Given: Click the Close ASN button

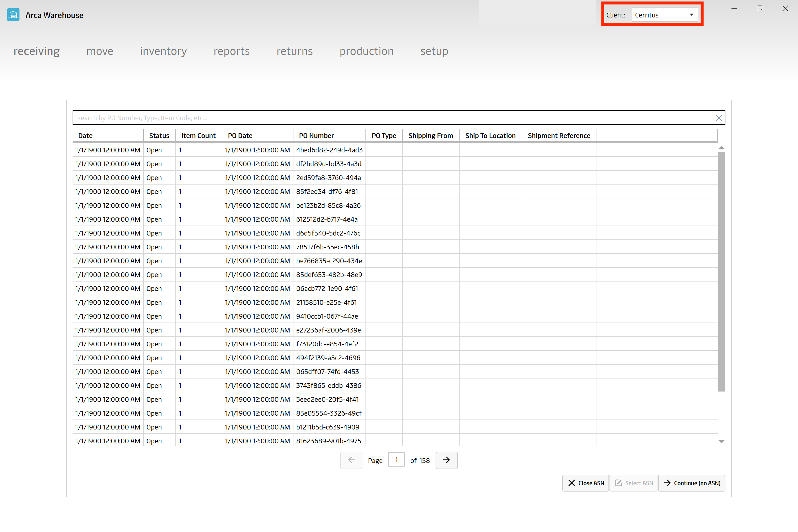Looking at the screenshot, I should (x=585, y=483).
